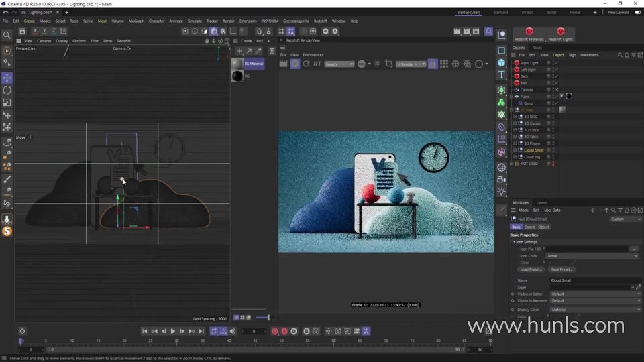Open the RenderView hamburger menu

pyautogui.click(x=283, y=48)
